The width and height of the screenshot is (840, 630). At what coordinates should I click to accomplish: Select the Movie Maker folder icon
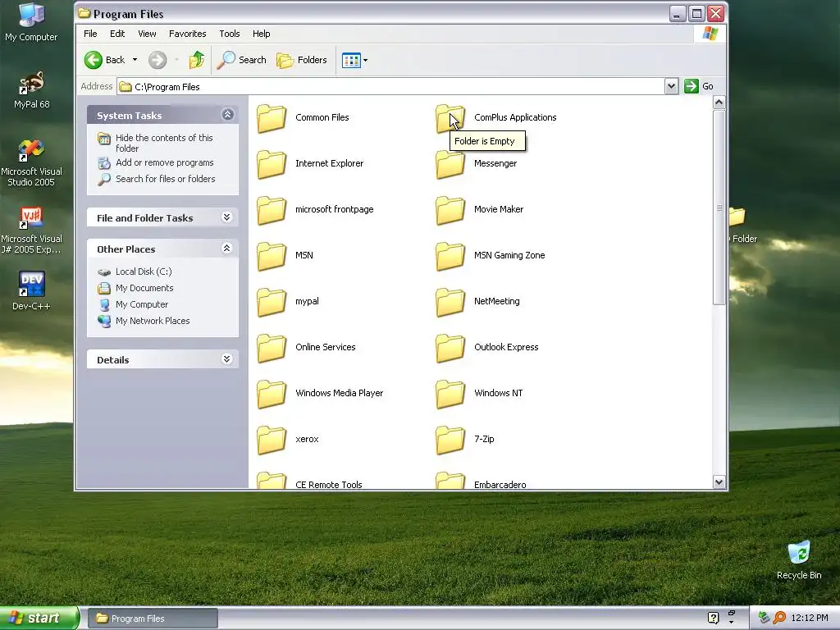coord(450,210)
